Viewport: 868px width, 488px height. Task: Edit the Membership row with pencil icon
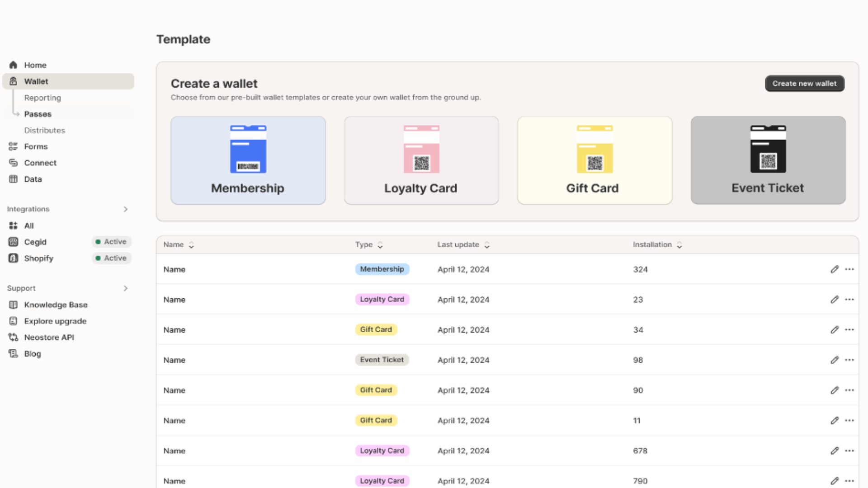(x=835, y=269)
